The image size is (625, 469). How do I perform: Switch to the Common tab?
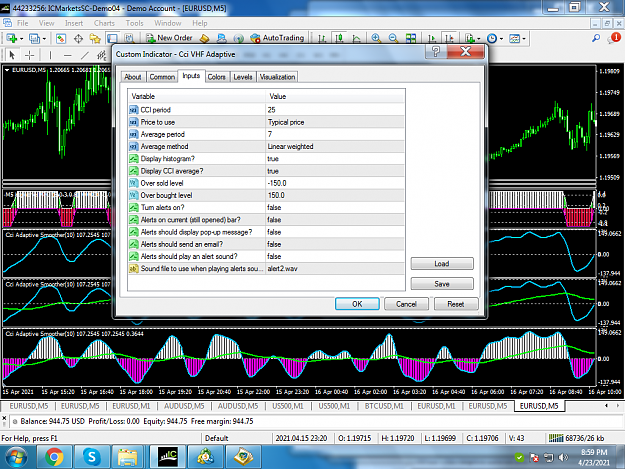pos(162,77)
